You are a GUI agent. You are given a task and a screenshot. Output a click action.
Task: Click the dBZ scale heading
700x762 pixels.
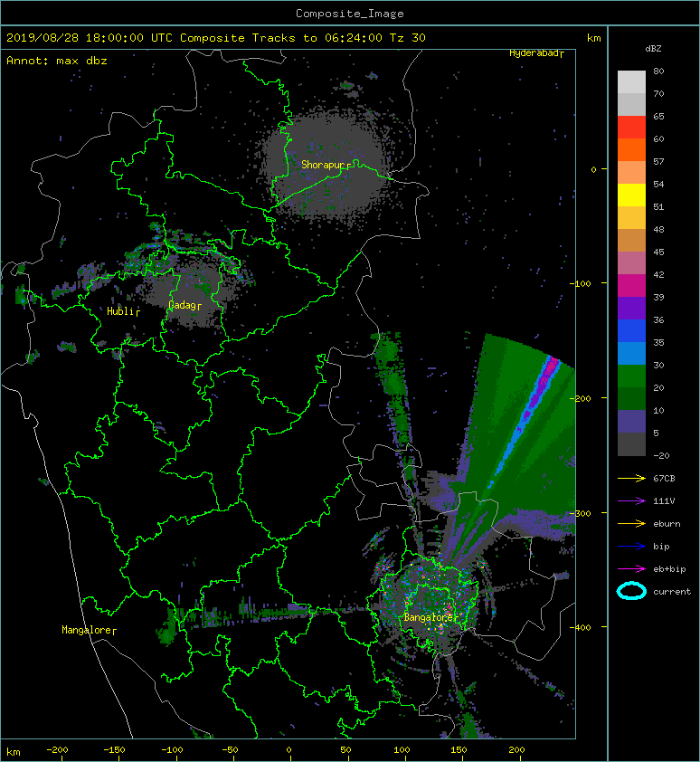653,49
